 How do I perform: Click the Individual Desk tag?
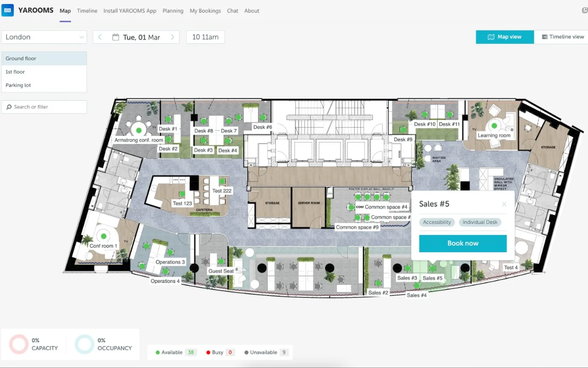(x=480, y=222)
